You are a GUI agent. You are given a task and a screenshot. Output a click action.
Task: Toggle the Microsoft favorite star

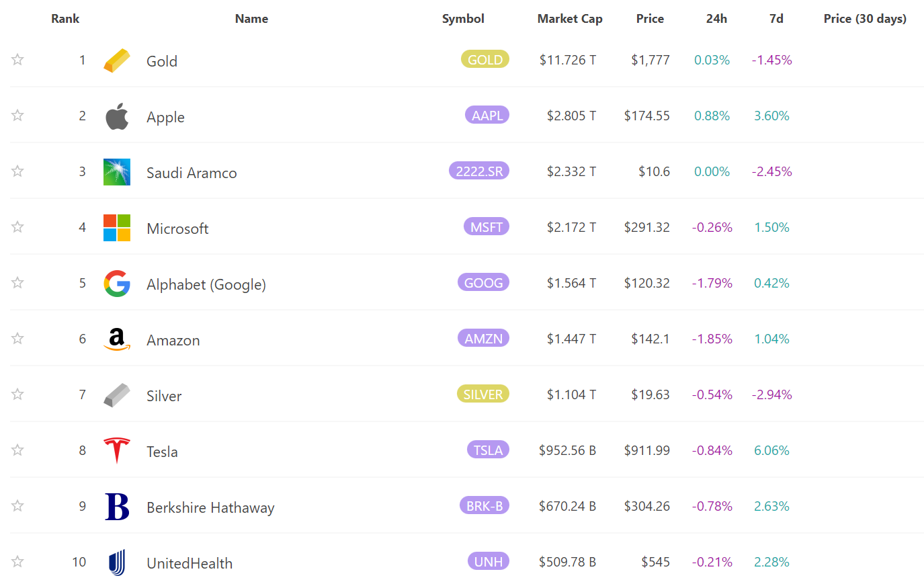[x=17, y=227]
